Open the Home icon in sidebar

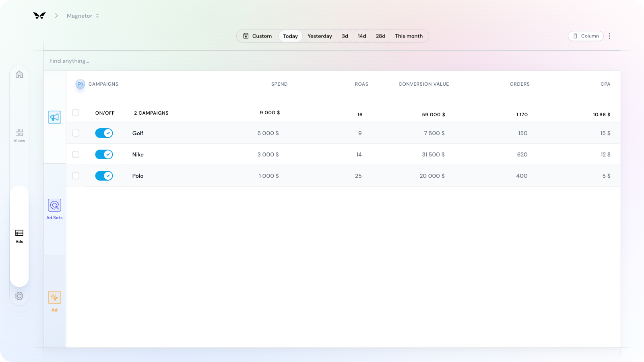19,74
